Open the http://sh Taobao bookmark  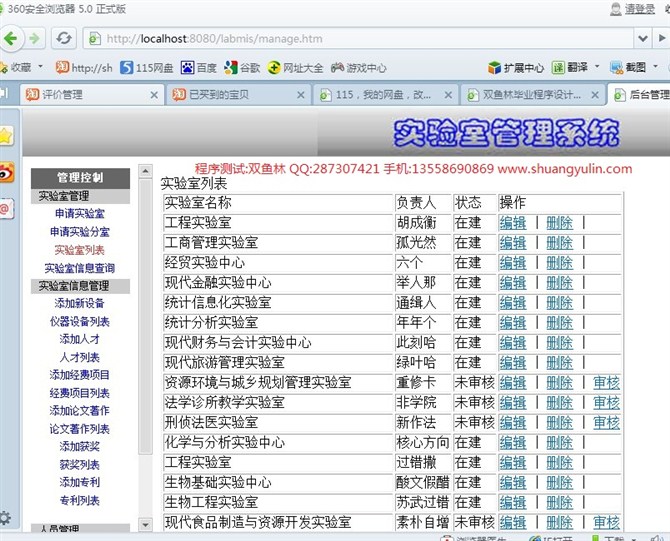(84, 68)
